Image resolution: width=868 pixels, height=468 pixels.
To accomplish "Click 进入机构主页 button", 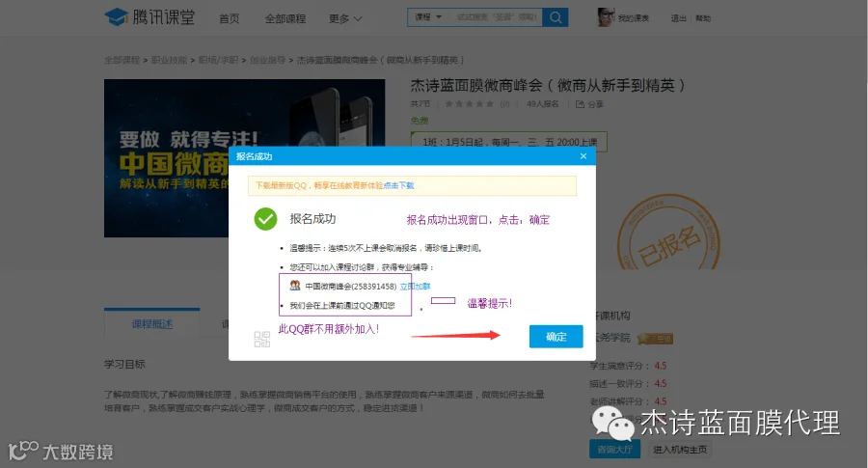I will [x=680, y=449].
